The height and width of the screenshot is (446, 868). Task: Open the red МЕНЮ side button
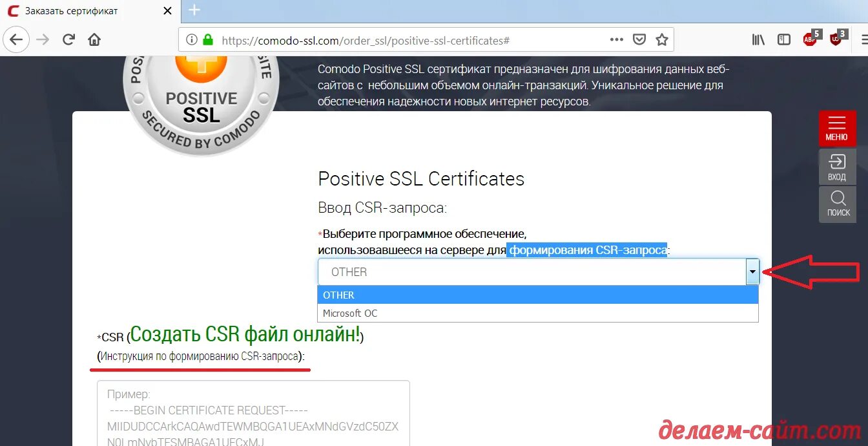point(837,128)
